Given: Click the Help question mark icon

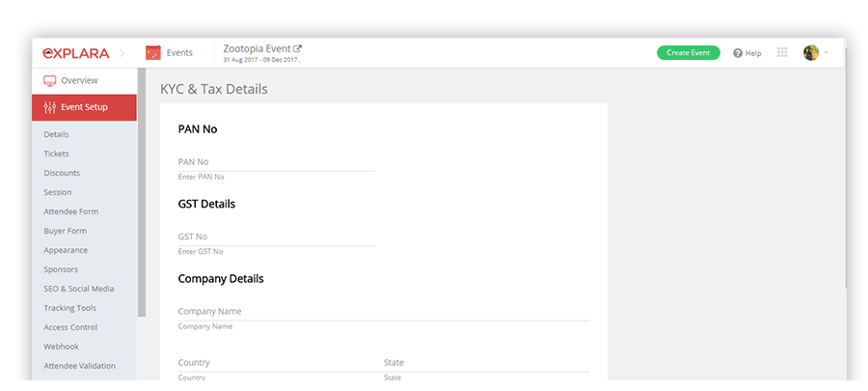Looking at the screenshot, I should pyautogui.click(x=738, y=53).
